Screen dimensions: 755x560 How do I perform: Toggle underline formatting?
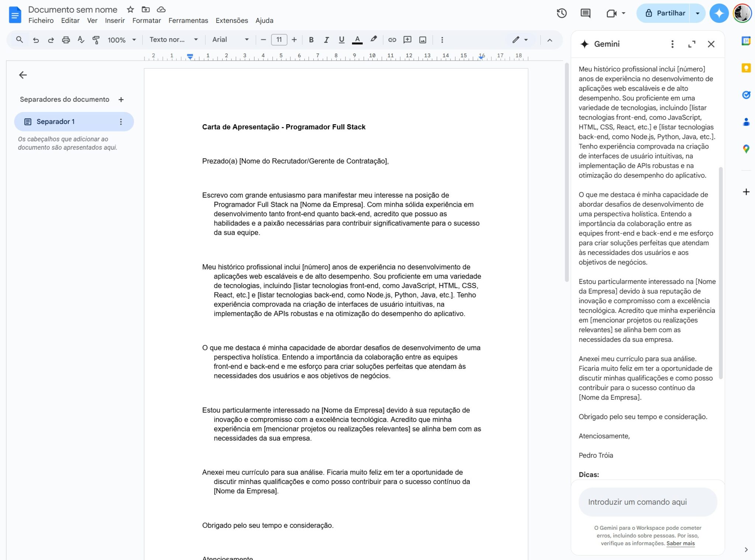coord(341,40)
